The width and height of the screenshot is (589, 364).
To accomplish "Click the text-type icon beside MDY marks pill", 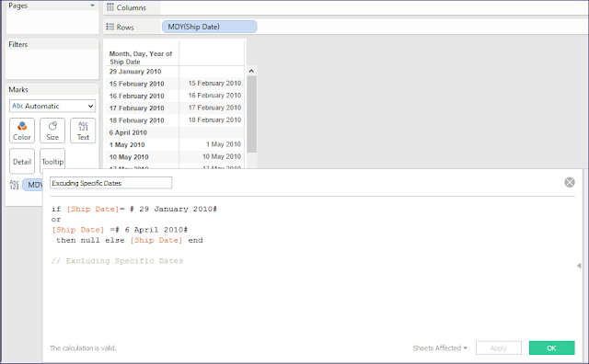I will coord(14,185).
